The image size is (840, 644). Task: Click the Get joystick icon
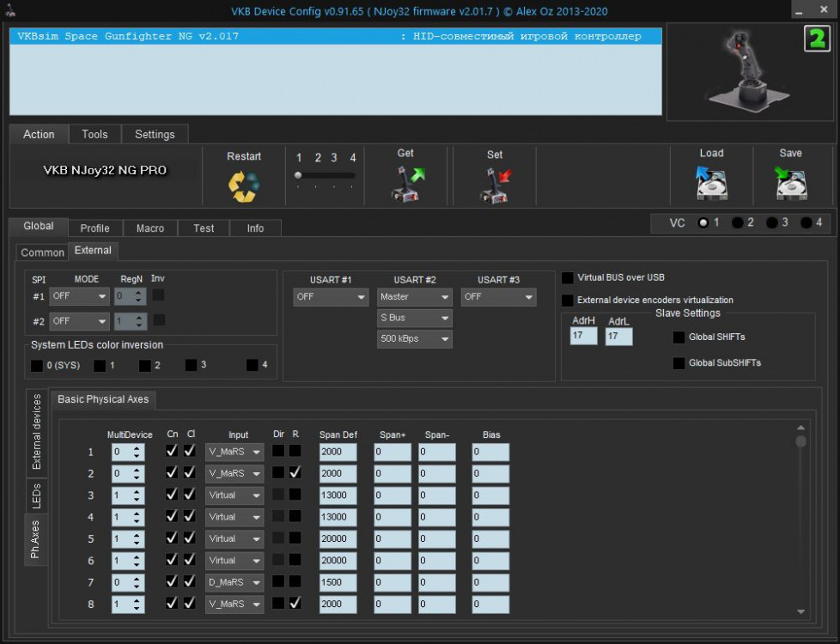[406, 183]
